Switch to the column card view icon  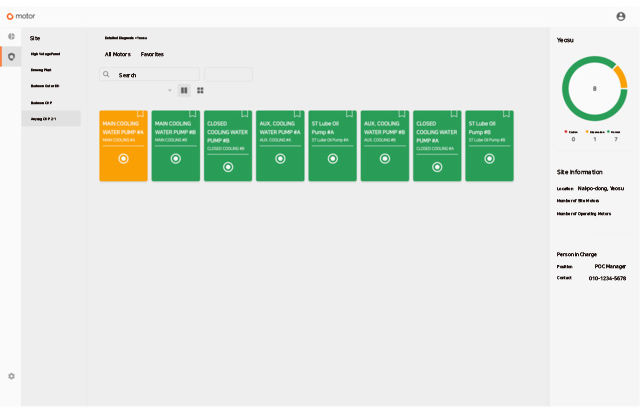(x=184, y=90)
